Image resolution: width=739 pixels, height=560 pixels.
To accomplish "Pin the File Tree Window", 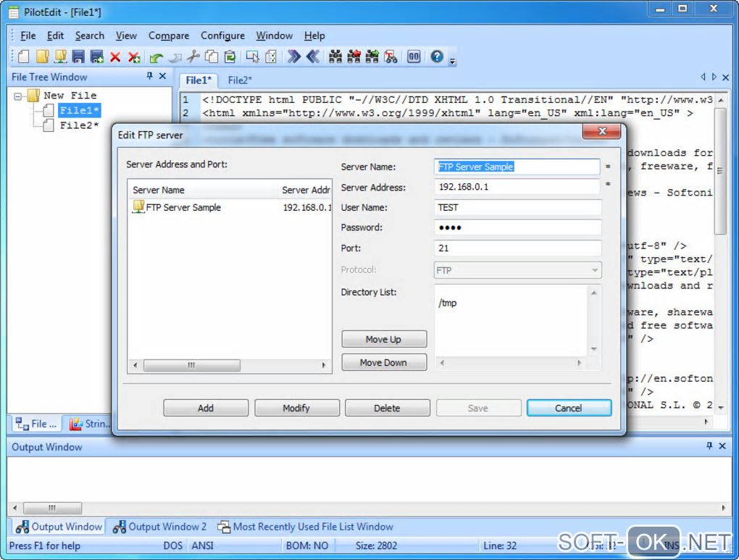I will 149,76.
